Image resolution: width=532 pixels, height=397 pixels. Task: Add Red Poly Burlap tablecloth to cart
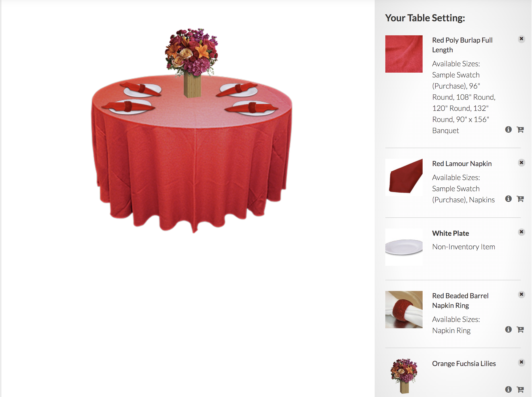520,130
